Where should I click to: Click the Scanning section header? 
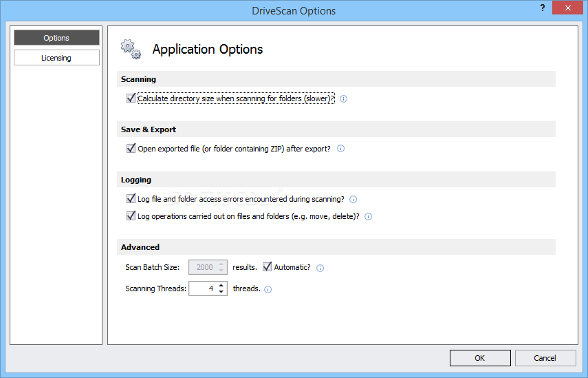pyautogui.click(x=336, y=79)
